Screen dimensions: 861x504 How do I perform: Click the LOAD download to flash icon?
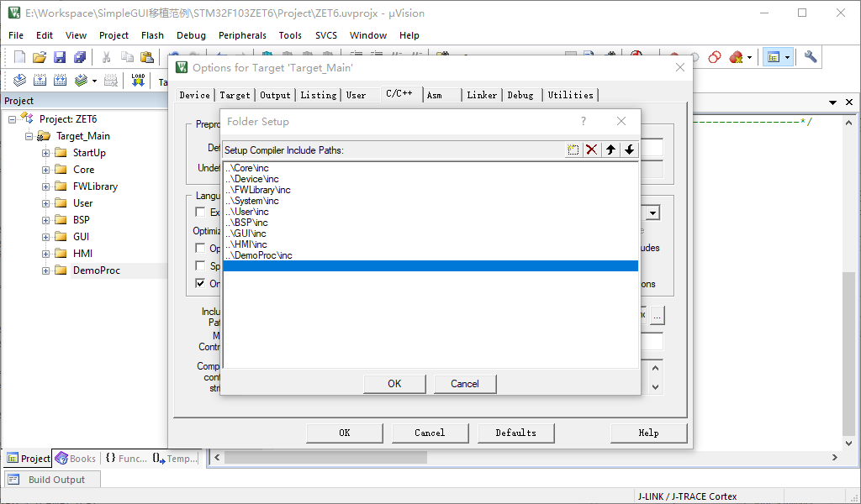(x=138, y=81)
